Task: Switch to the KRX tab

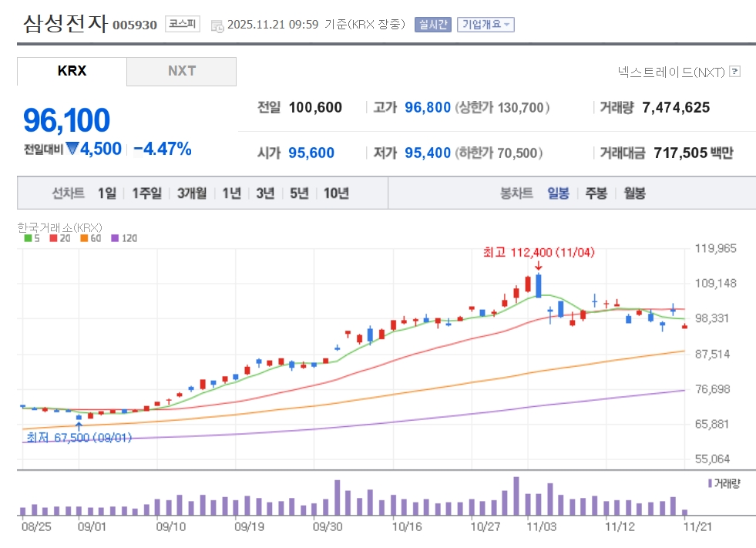Action: coord(72,71)
